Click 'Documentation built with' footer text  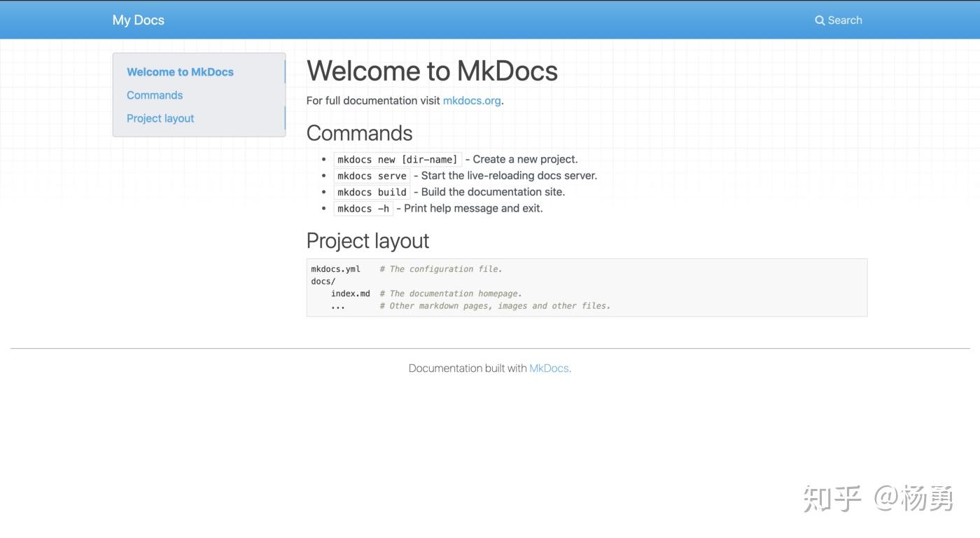(x=468, y=368)
